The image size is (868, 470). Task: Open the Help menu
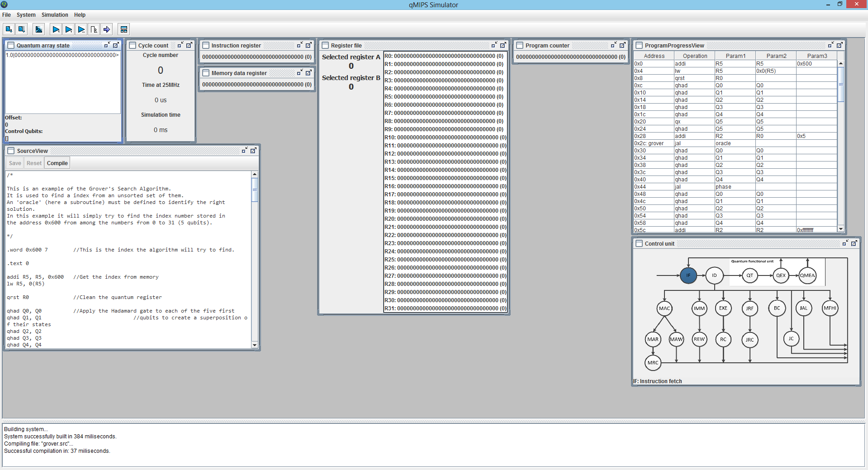80,15
